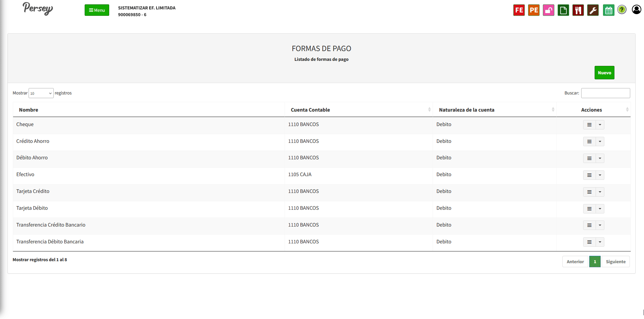
Task: Select page 1 in pagination
Action: coord(595,262)
